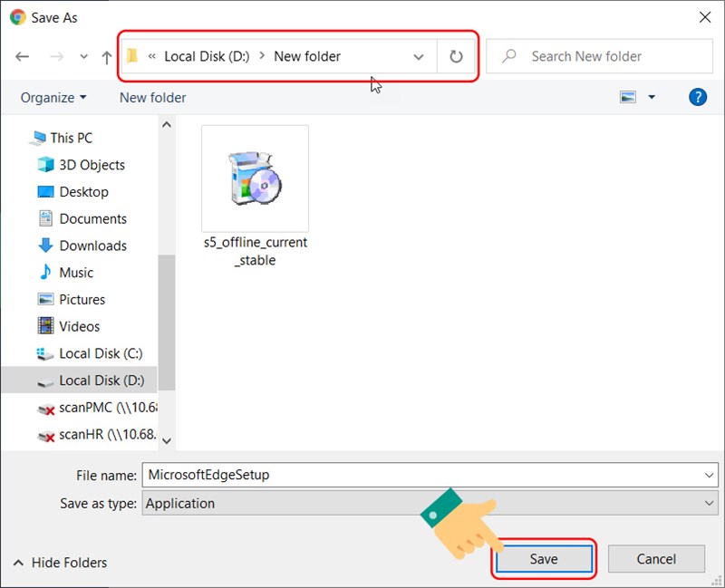Open Help via the question mark icon
Image resolution: width=725 pixels, height=588 pixels.
pos(697,97)
